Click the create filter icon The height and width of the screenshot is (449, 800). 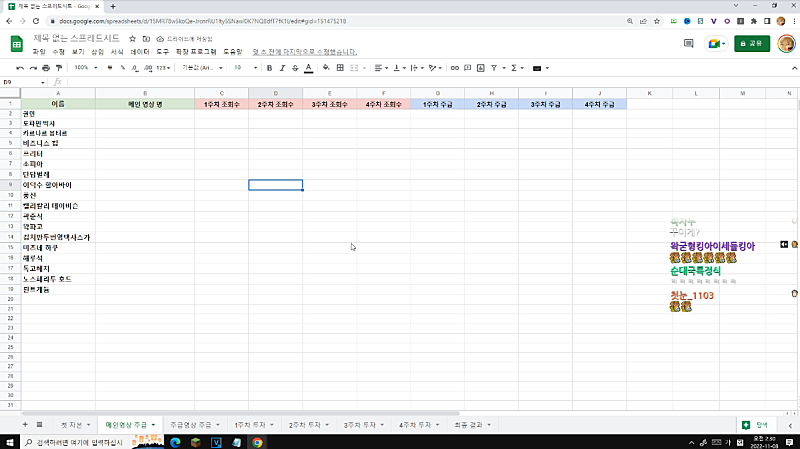[494, 68]
